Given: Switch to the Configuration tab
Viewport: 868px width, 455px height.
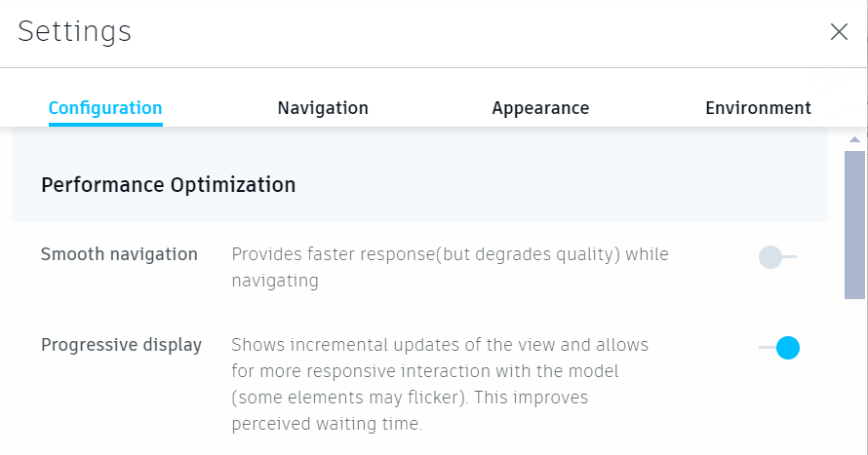Looking at the screenshot, I should [x=105, y=108].
